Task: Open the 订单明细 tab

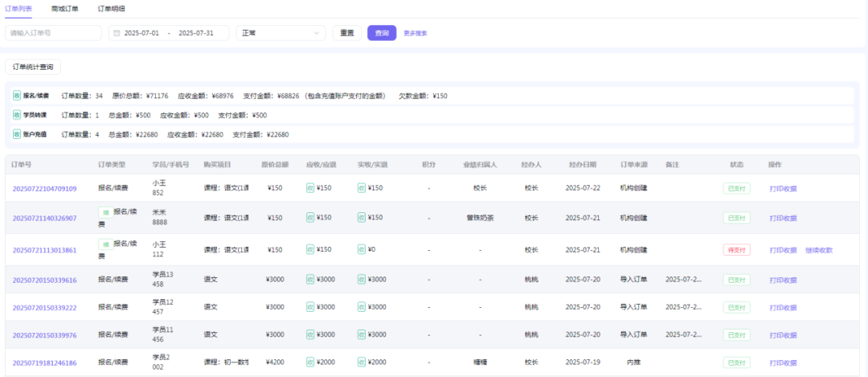Action: click(111, 8)
